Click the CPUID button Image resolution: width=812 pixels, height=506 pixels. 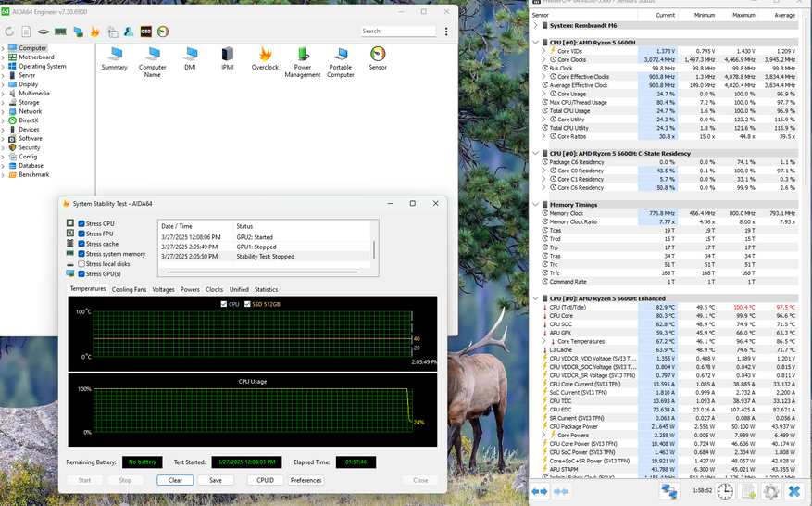click(265, 480)
